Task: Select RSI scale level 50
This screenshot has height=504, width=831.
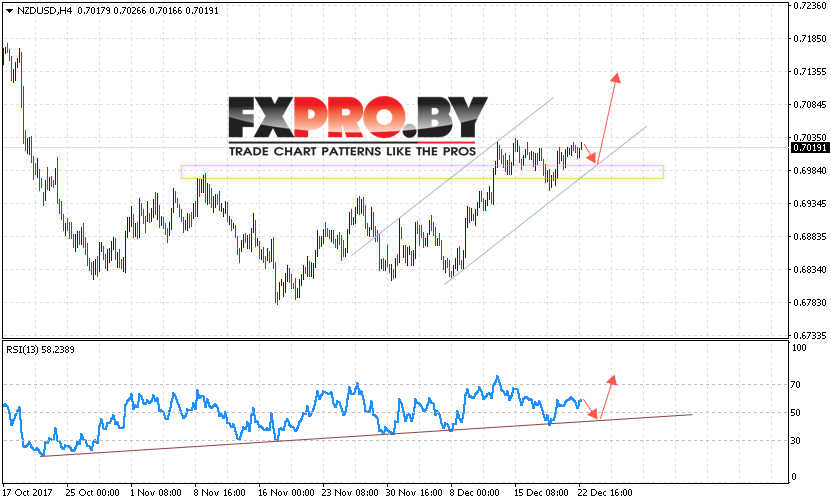Action: click(795, 413)
